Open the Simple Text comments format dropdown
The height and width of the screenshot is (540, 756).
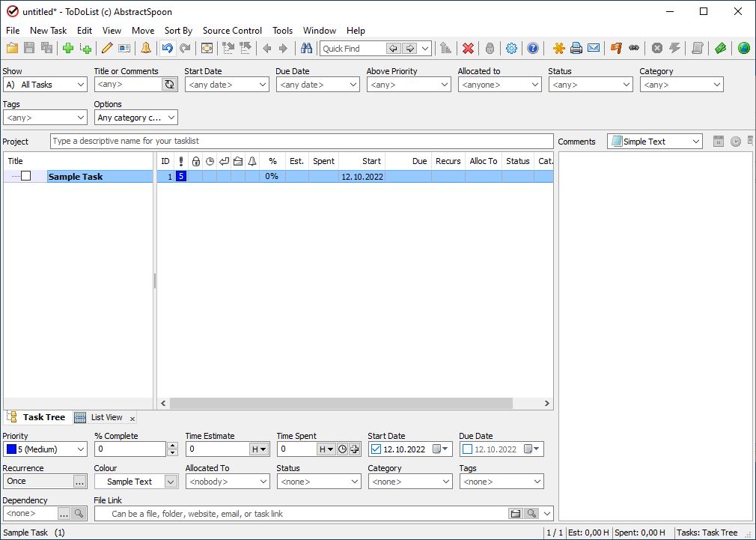(x=655, y=142)
